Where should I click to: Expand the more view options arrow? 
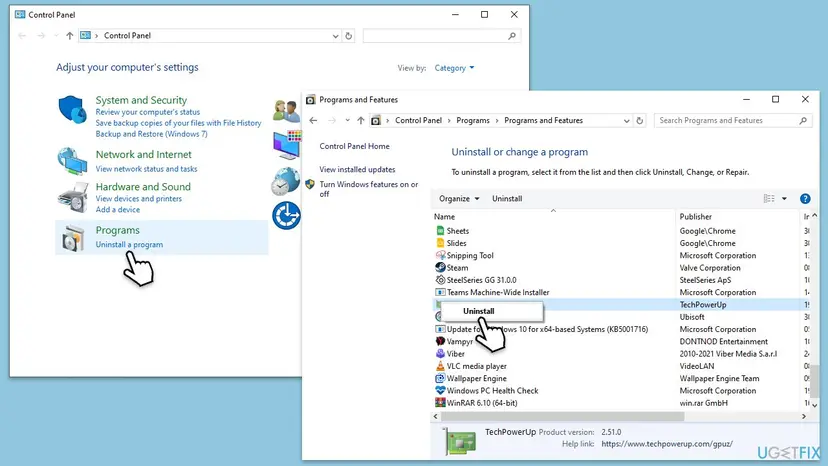[x=784, y=199]
